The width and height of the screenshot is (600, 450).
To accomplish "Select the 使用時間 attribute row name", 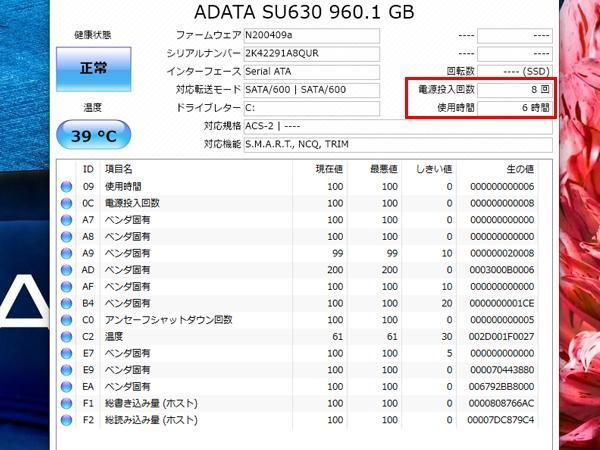I will [x=123, y=187].
